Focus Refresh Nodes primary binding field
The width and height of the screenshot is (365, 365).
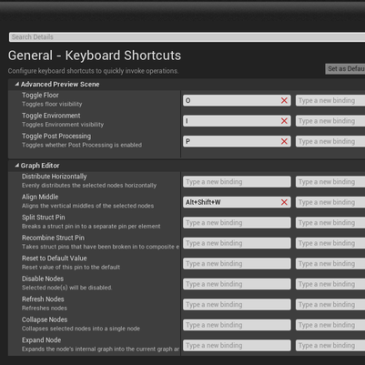click(x=237, y=305)
